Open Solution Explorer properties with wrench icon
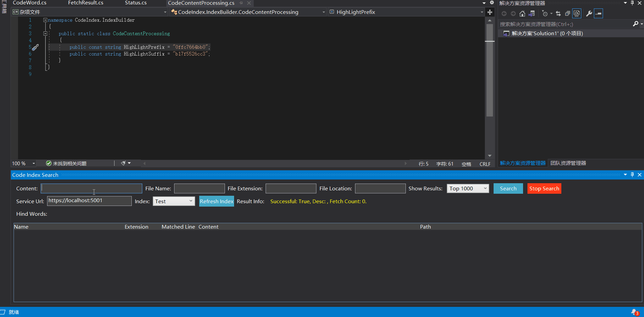Viewport: 644px width, 317px height. pyautogui.click(x=589, y=14)
